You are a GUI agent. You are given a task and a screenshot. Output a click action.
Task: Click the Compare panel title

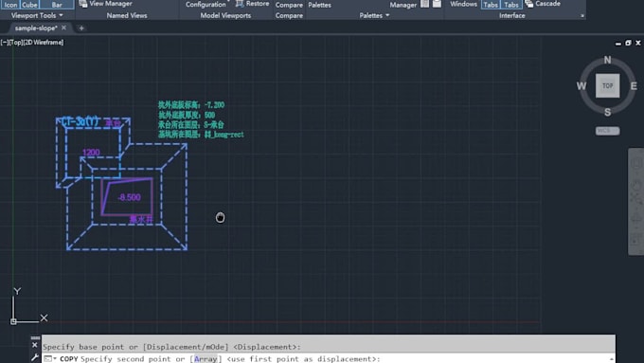[289, 15]
